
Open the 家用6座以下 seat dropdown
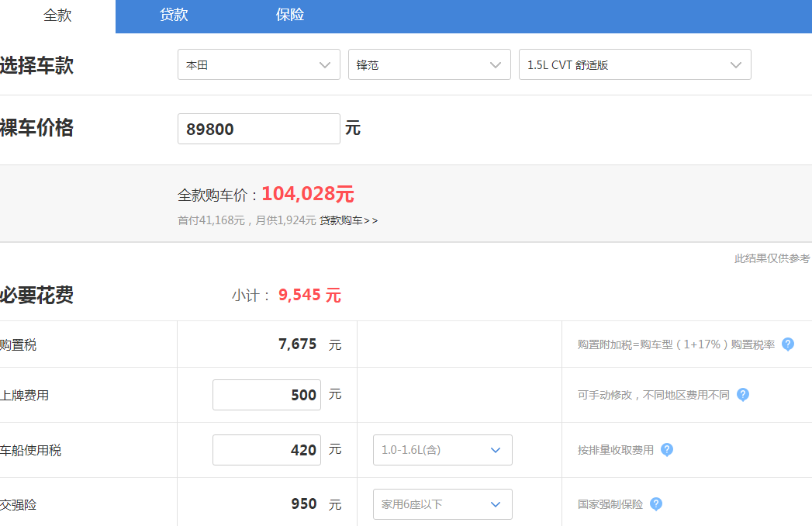(443, 504)
